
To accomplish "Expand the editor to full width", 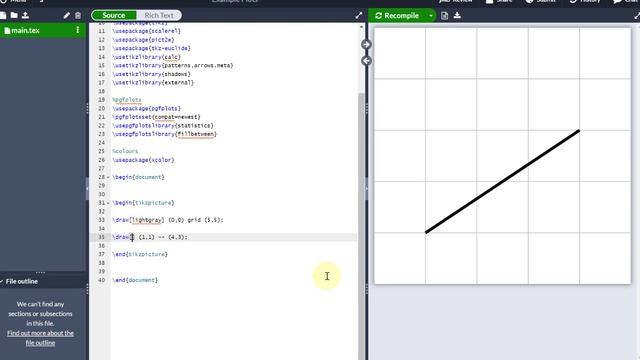I will tap(359, 16).
